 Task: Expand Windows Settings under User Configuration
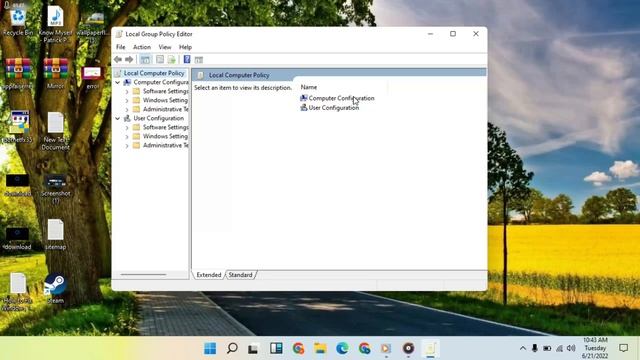point(127,136)
